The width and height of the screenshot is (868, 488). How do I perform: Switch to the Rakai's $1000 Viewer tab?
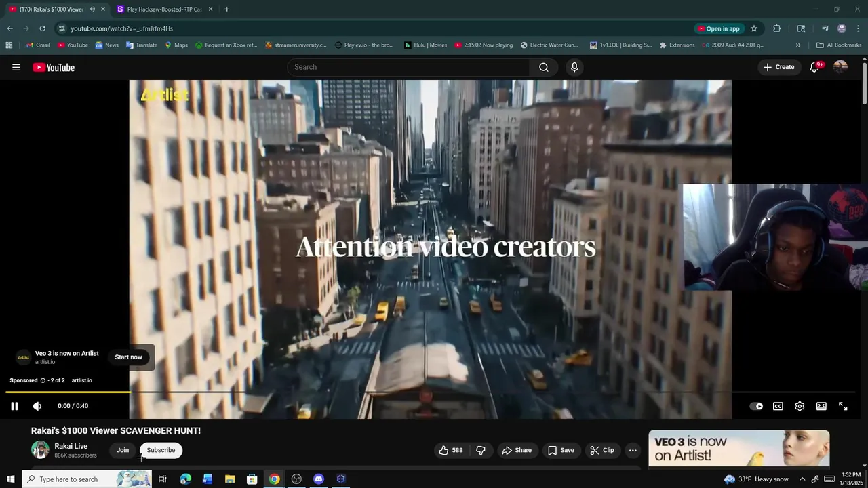click(52, 9)
